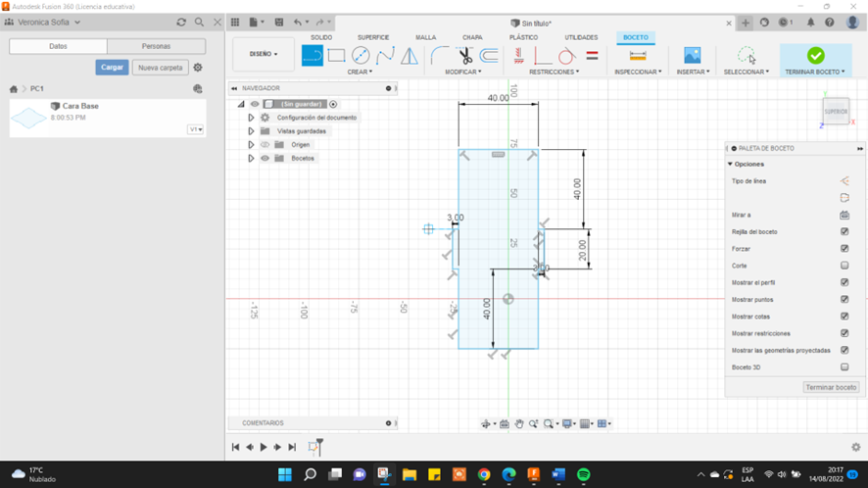Screen dimensions: 868x488
Task: Click the Insert image icon
Action: 692,56
